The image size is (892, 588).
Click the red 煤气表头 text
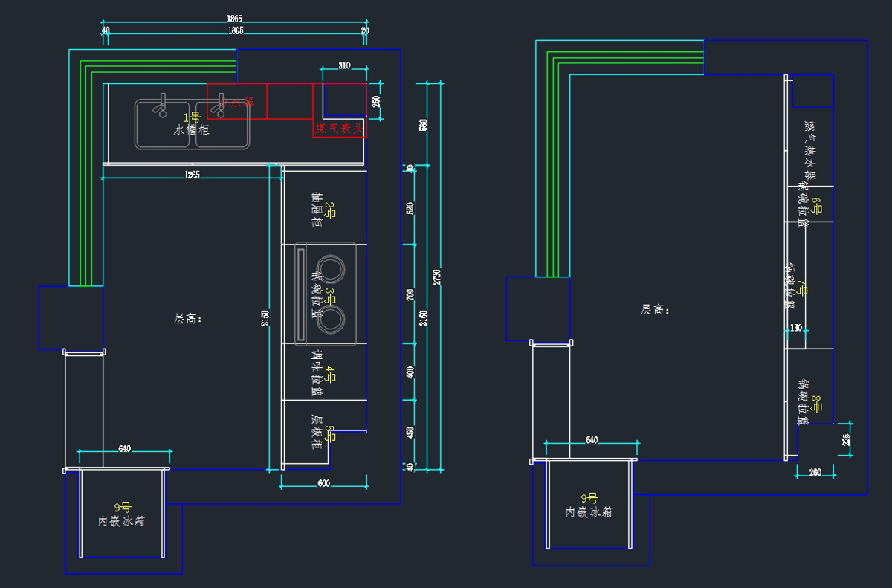coord(338,129)
